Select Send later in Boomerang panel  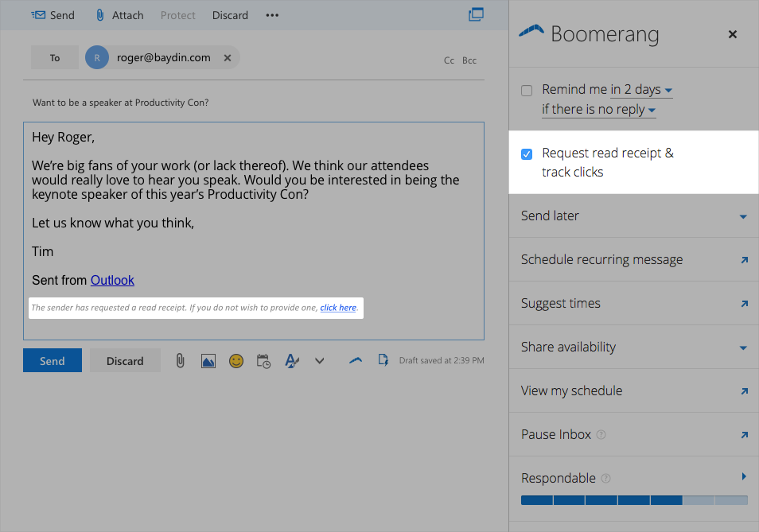(633, 216)
